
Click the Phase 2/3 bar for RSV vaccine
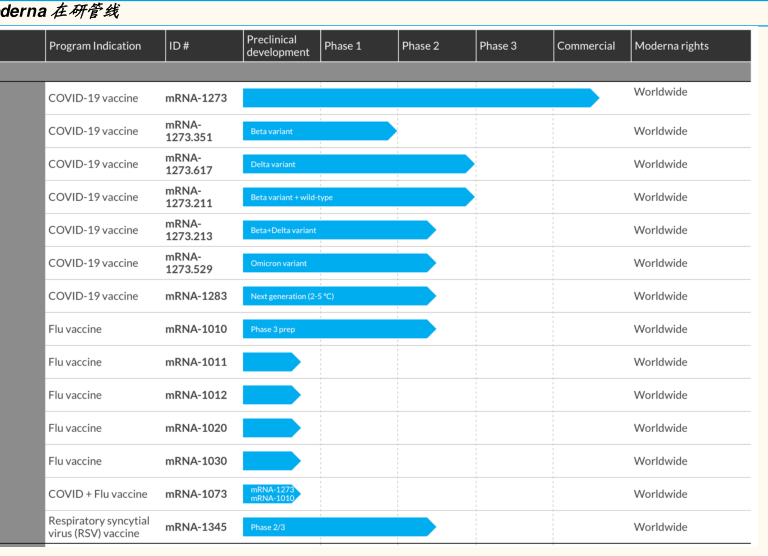pyautogui.click(x=336, y=527)
